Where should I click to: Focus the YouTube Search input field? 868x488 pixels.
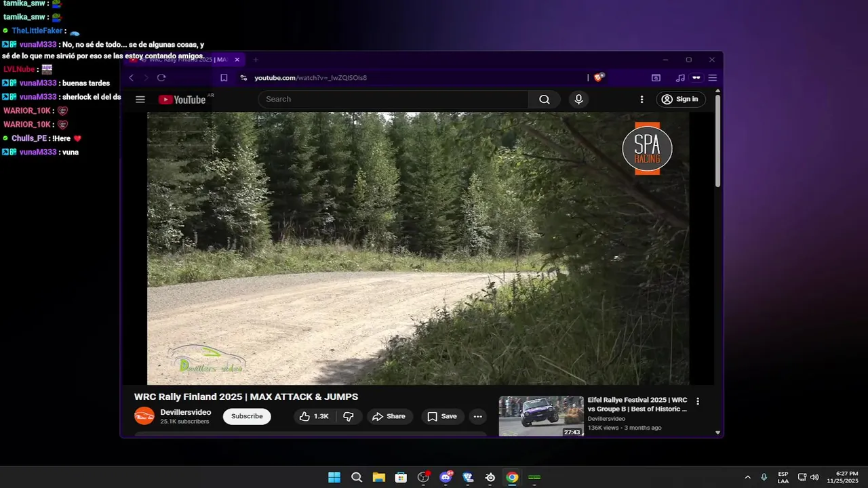tap(393, 99)
